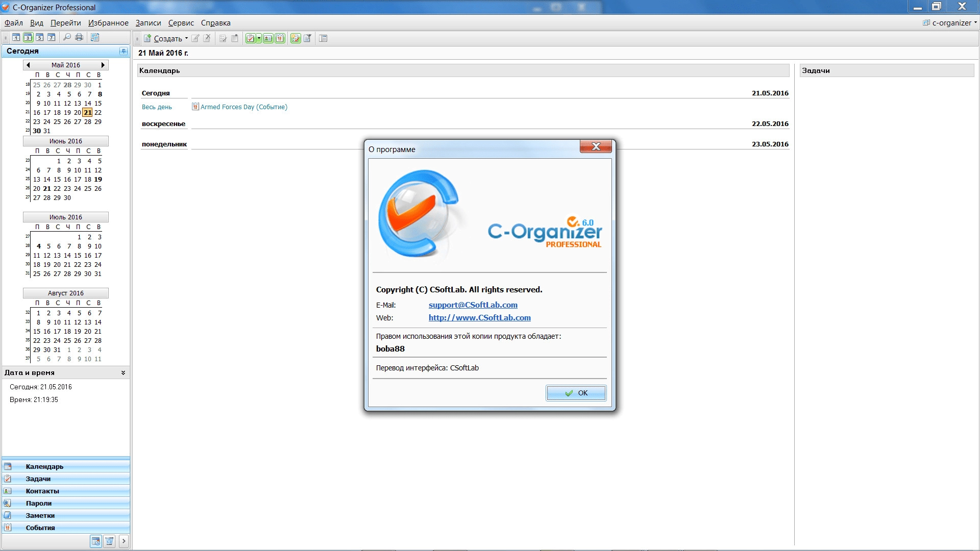Image resolution: width=980 pixels, height=551 pixels.
Task: Click the Создать new entry button
Action: pyautogui.click(x=163, y=38)
